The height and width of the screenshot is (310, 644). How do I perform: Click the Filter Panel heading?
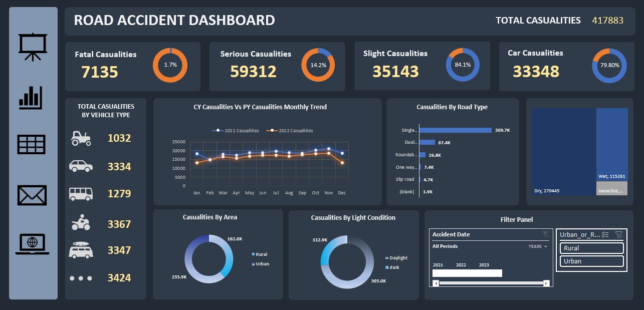coord(517,219)
